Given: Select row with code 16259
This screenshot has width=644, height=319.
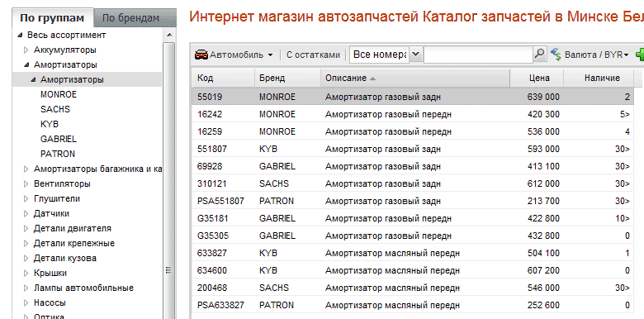Looking at the screenshot, I should pyautogui.click(x=412, y=131).
